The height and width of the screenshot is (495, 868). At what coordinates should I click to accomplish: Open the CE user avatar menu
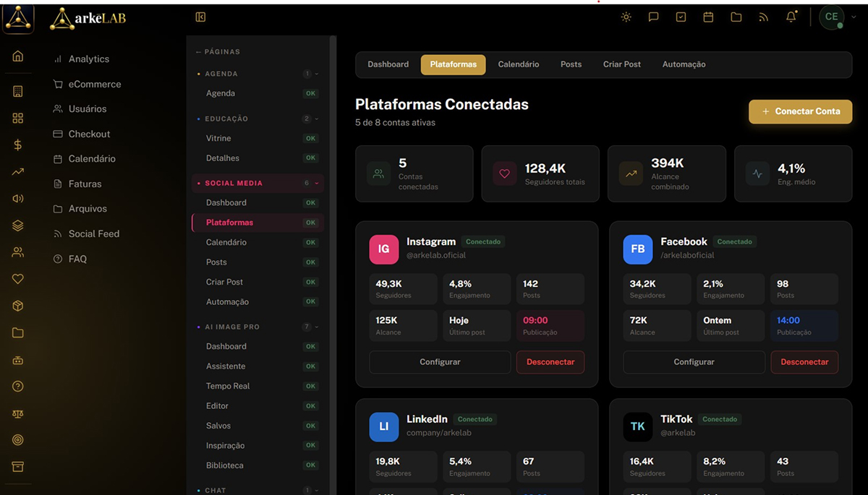click(832, 17)
